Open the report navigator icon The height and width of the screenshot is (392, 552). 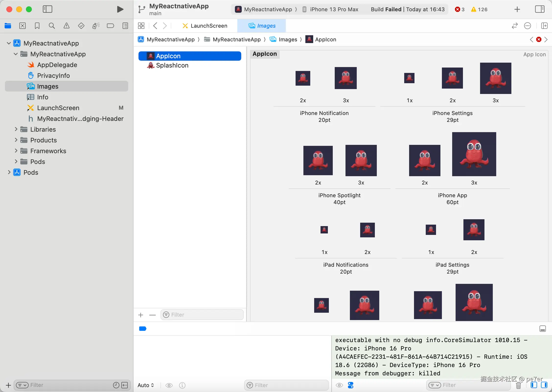125,26
